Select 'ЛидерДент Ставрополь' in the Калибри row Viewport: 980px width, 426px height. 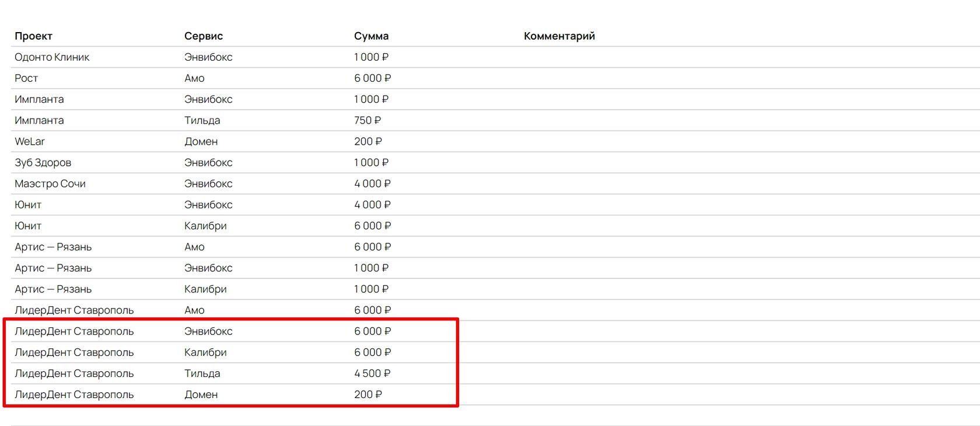[x=74, y=352]
